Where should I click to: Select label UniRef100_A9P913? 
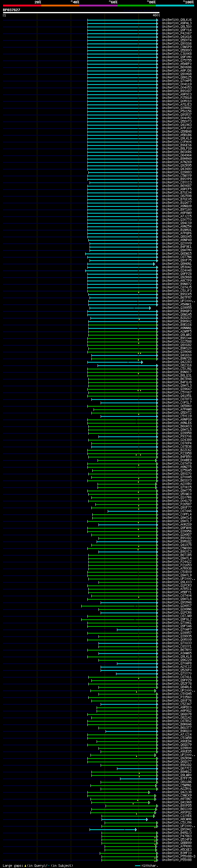point(177,94)
